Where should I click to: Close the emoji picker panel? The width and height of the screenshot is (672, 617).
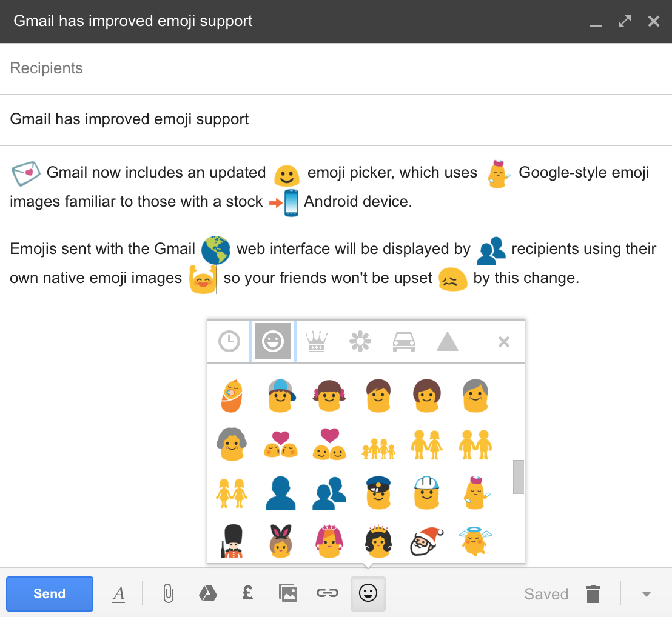pyautogui.click(x=504, y=342)
